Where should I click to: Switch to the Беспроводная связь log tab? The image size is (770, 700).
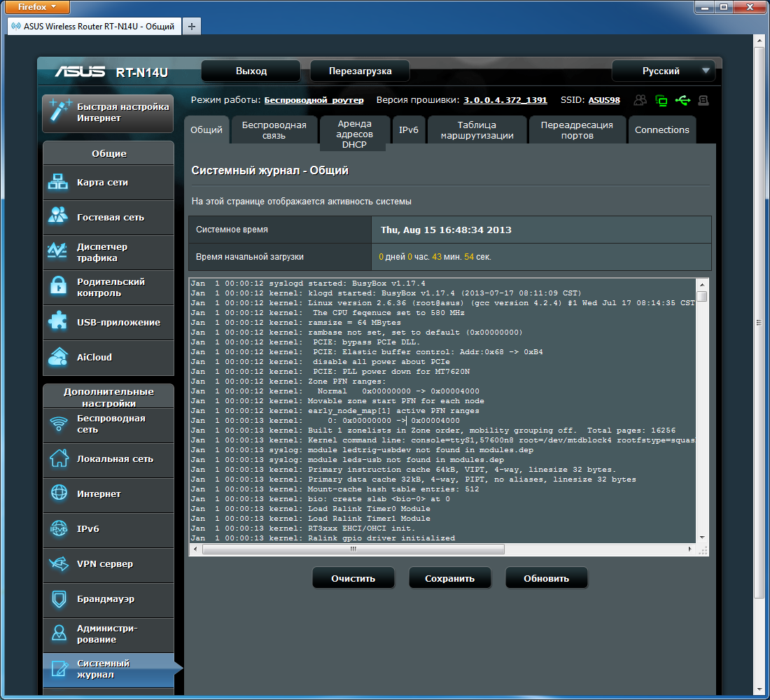click(274, 130)
